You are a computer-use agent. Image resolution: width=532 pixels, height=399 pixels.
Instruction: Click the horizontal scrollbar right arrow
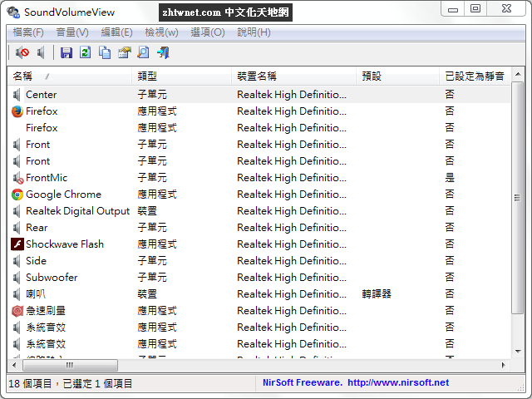coord(504,366)
